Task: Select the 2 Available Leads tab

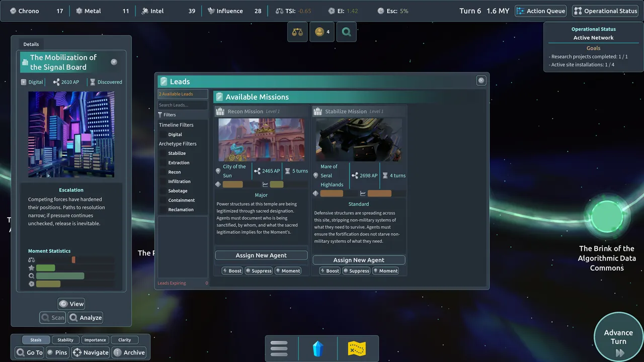Action: click(183, 94)
